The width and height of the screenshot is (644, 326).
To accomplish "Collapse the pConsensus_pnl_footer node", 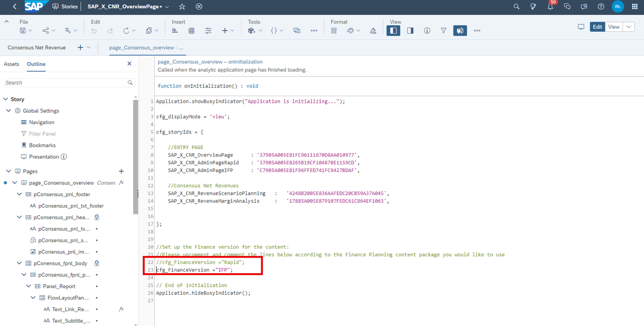I will [19, 194].
